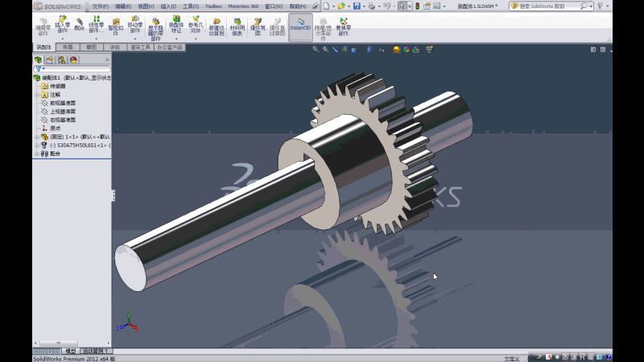Open the PhotoView 360 menu
644x362 pixels.
(243, 6)
